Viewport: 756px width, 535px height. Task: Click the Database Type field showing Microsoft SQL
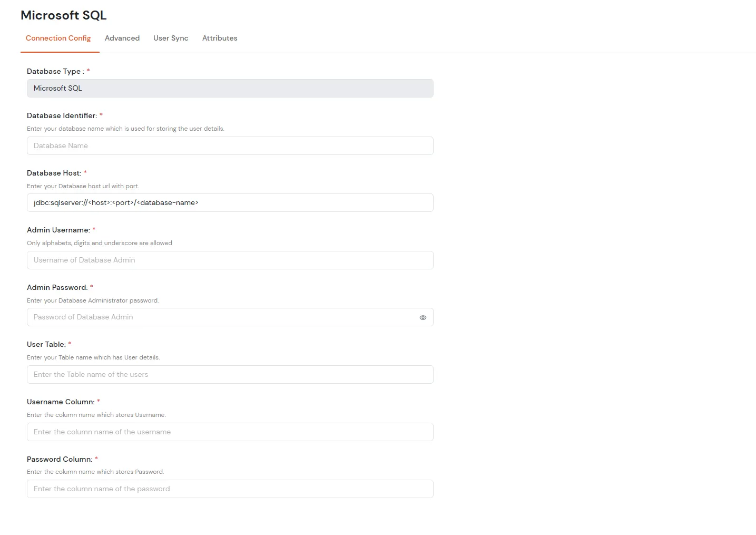point(230,89)
